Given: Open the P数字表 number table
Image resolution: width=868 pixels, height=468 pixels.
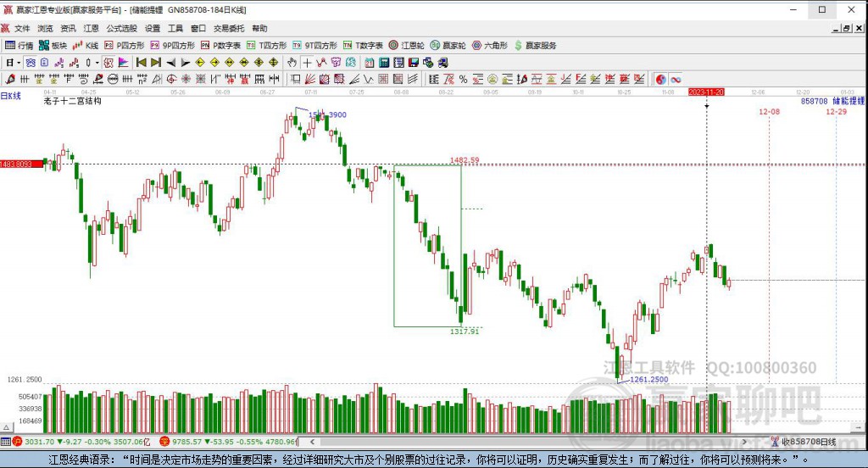Looking at the screenshot, I should pos(221,46).
